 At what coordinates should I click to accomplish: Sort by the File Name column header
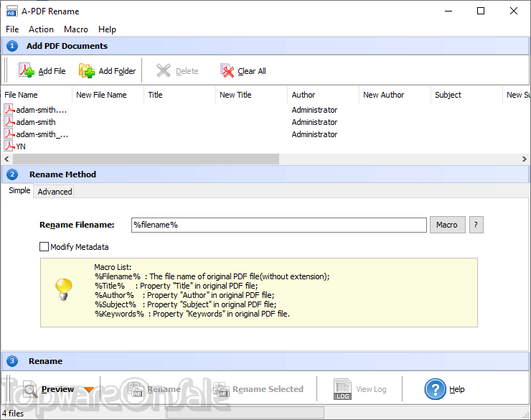[x=37, y=95]
